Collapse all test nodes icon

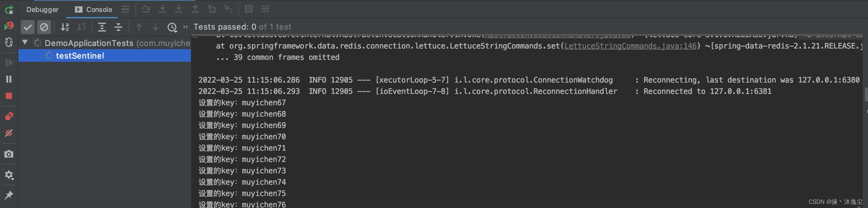(x=118, y=27)
